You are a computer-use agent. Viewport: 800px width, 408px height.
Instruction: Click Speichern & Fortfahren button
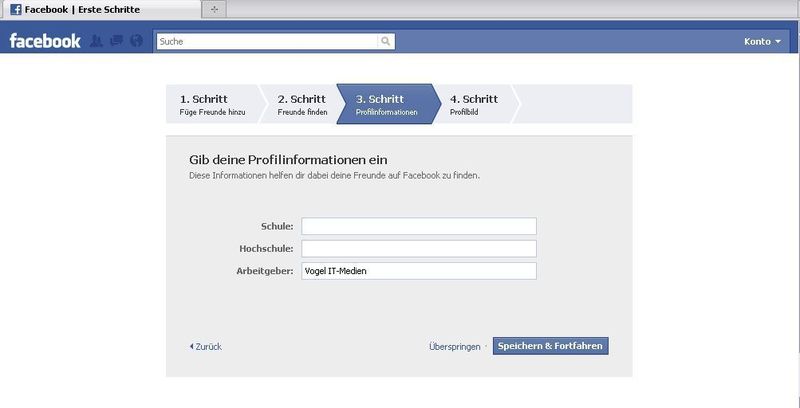click(x=551, y=345)
